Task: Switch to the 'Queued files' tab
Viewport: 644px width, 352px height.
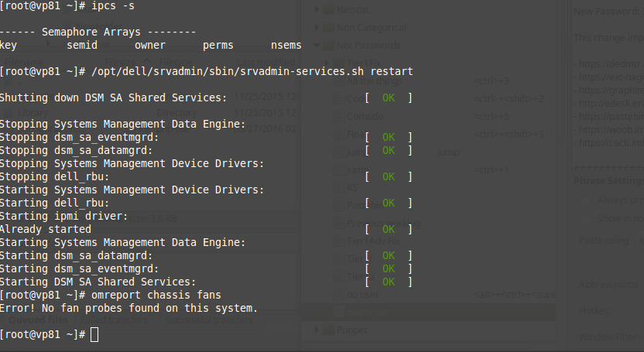Action: 39,320
